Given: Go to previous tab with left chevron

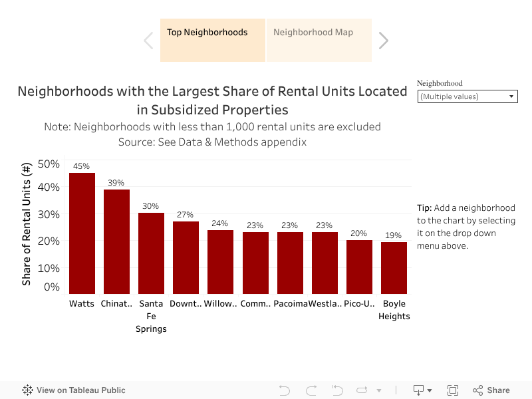Looking at the screenshot, I should (x=148, y=41).
